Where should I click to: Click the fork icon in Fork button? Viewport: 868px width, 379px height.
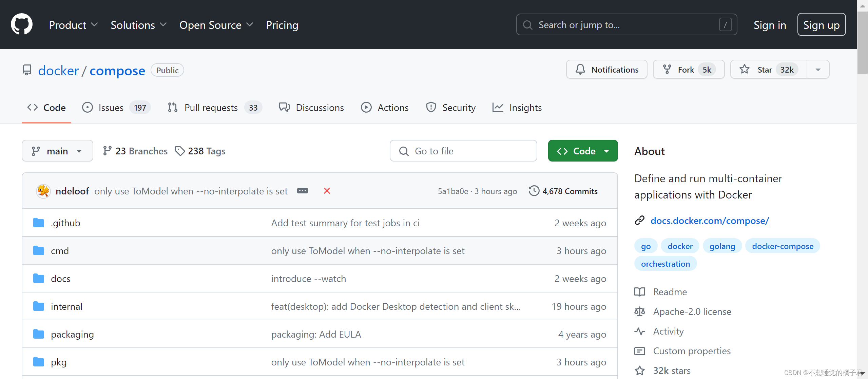coord(667,70)
